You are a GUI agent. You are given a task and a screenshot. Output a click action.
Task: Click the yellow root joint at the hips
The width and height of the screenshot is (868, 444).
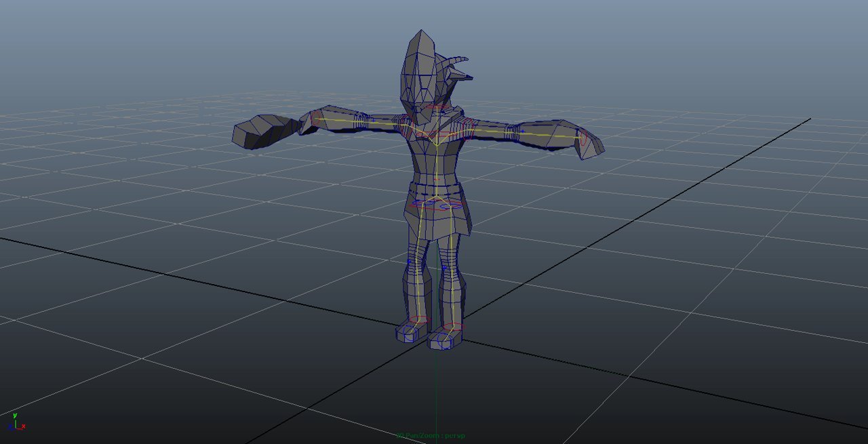tap(436, 196)
